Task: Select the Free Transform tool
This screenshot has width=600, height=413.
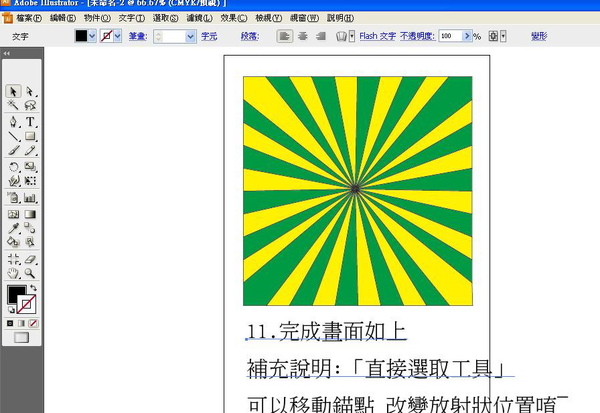Action: (30, 181)
